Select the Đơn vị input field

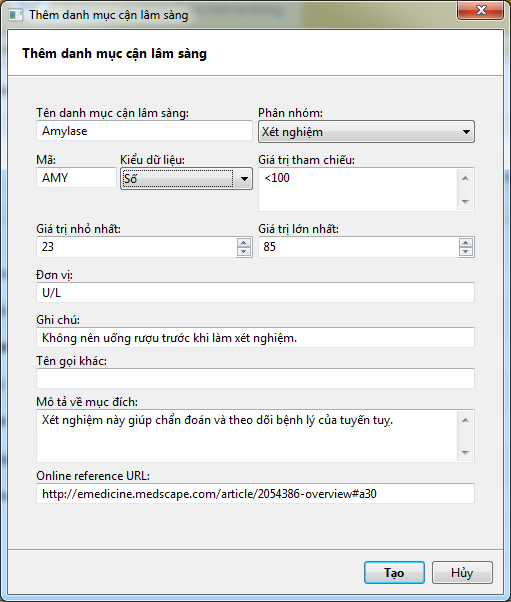[255, 293]
